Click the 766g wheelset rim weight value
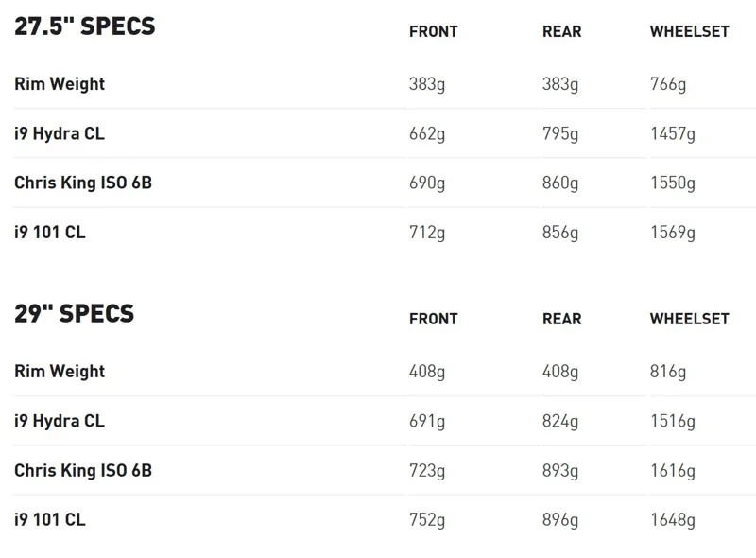The image size is (756, 558). click(x=668, y=84)
